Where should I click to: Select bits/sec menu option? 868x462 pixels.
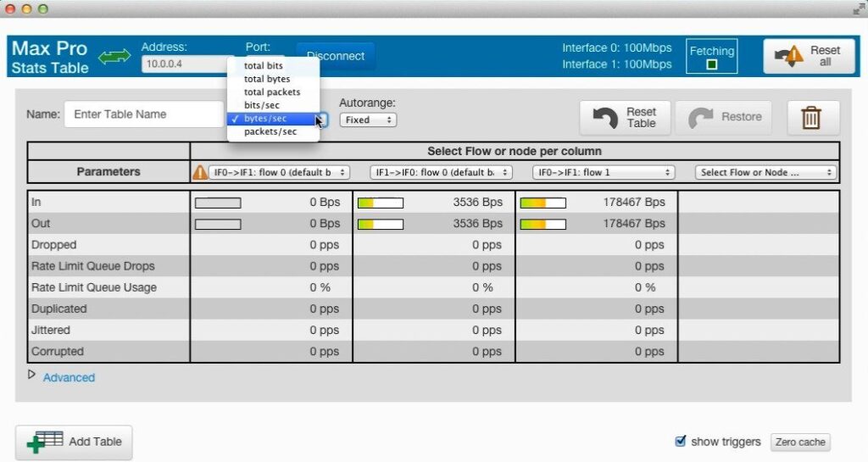point(264,105)
